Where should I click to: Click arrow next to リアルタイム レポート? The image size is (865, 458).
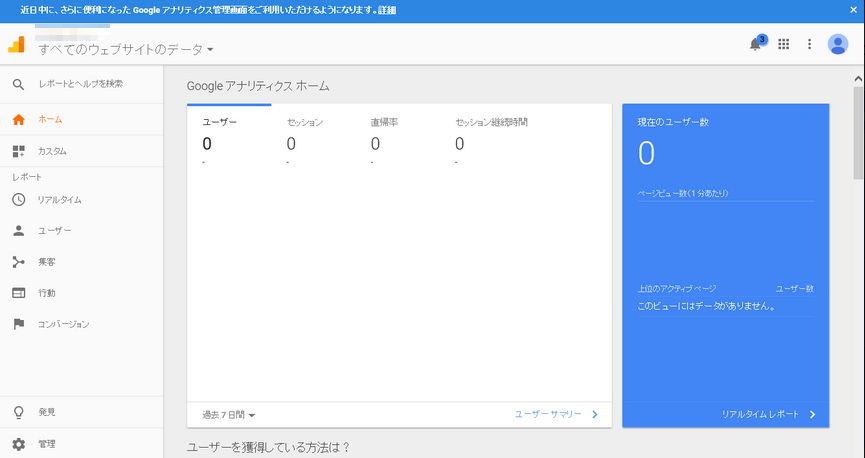[x=812, y=414]
